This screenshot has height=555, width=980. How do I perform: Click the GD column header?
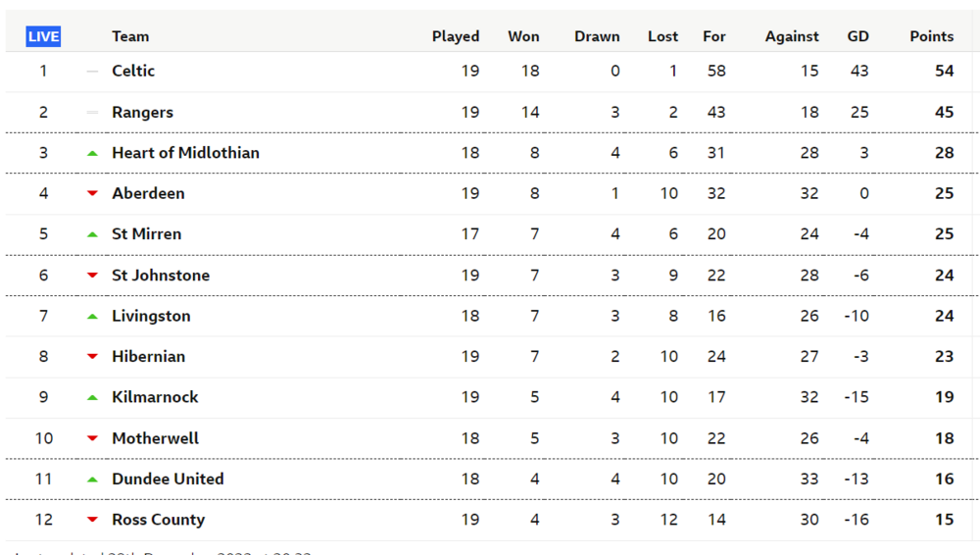point(857,36)
